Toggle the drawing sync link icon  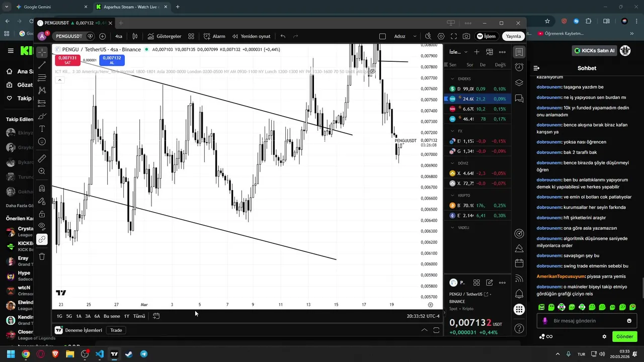(x=42, y=239)
